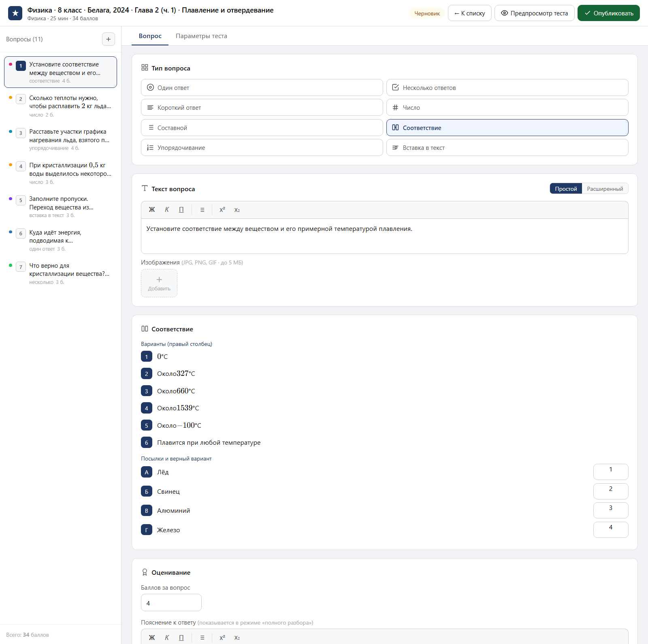This screenshot has height=644, width=648.
Task: Select the 'Несколько ответов' question type
Action: point(507,87)
